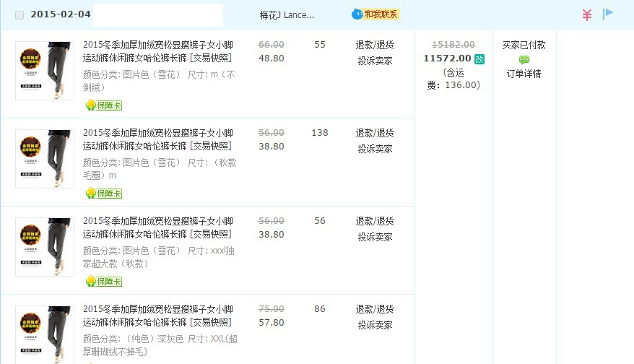Click price 48.80 of first item

point(272,58)
